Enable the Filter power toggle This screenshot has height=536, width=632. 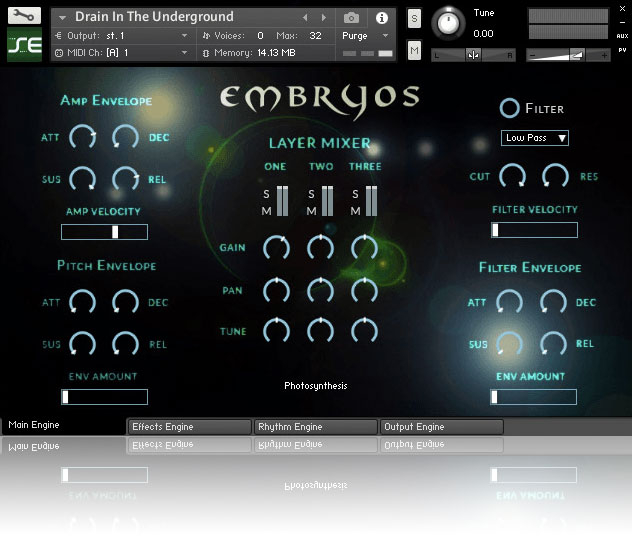(510, 108)
